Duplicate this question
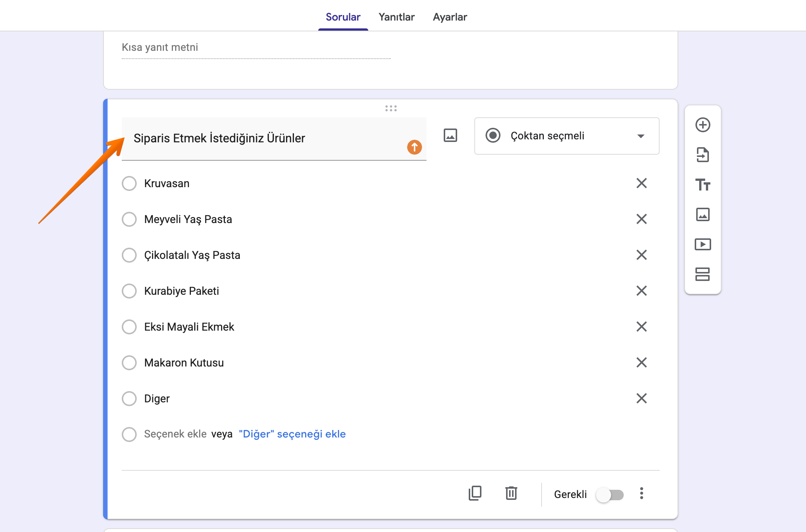The width and height of the screenshot is (806, 532). (x=475, y=493)
